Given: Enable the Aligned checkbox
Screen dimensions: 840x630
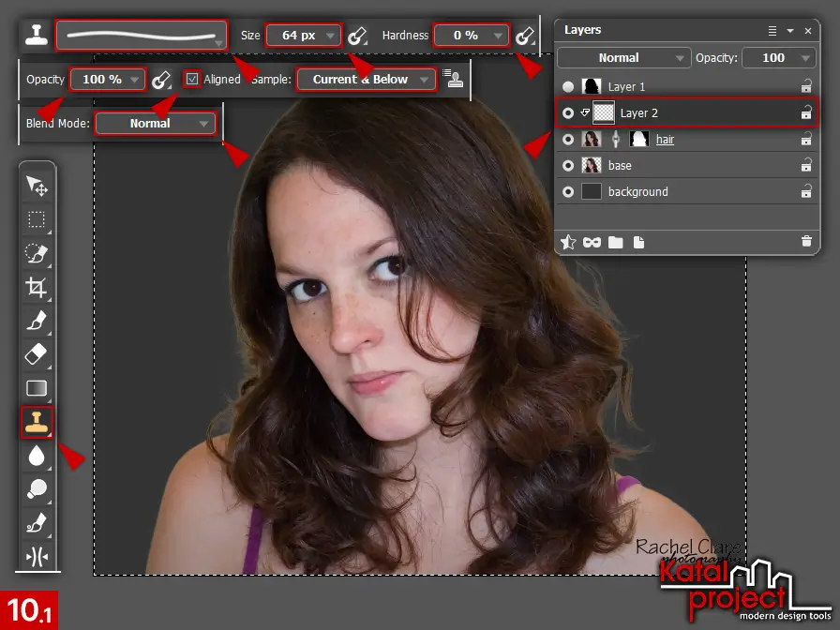Looking at the screenshot, I should point(190,80).
